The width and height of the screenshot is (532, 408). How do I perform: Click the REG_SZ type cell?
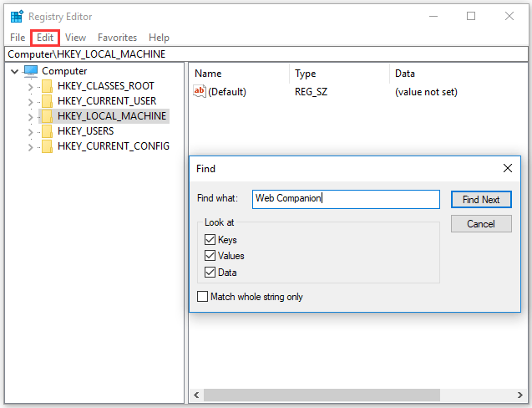click(312, 92)
